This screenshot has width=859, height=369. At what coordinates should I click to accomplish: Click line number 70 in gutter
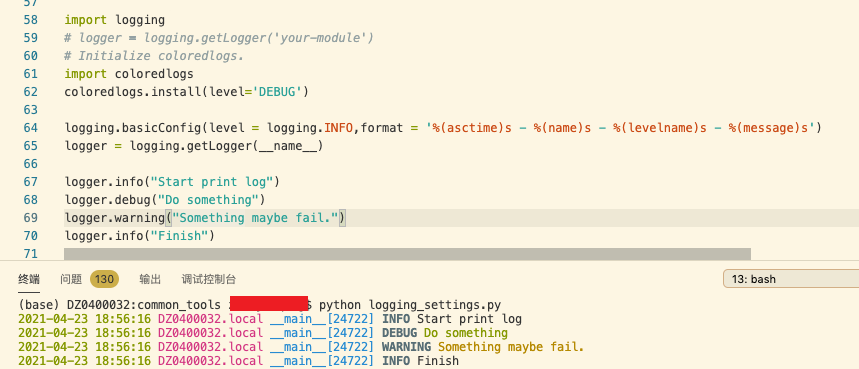[x=31, y=236]
